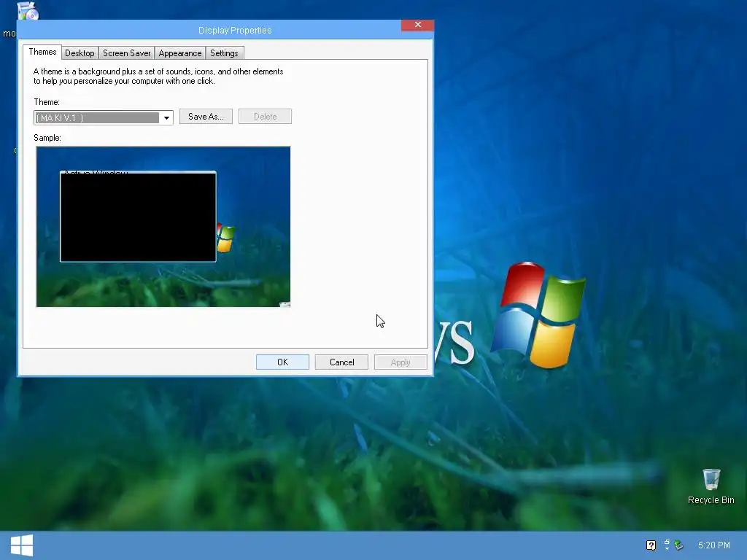Select the disc installer desktop icon

(28, 10)
